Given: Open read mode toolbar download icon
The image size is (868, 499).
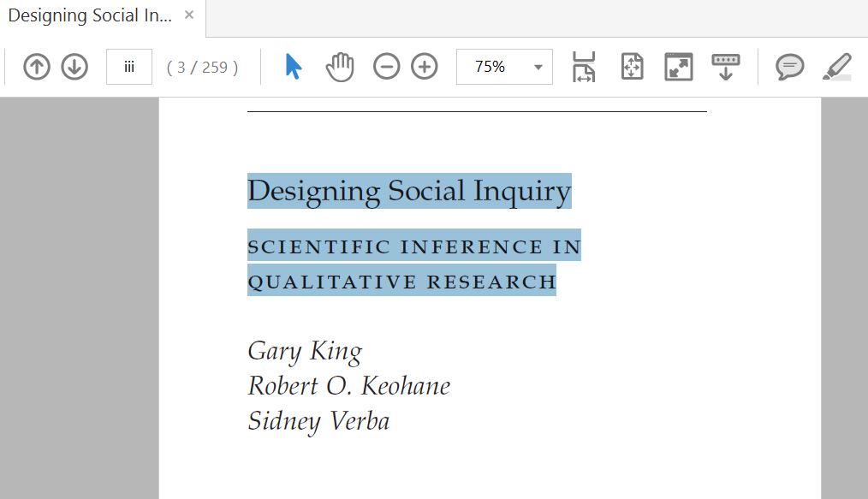Looking at the screenshot, I should pos(726,67).
